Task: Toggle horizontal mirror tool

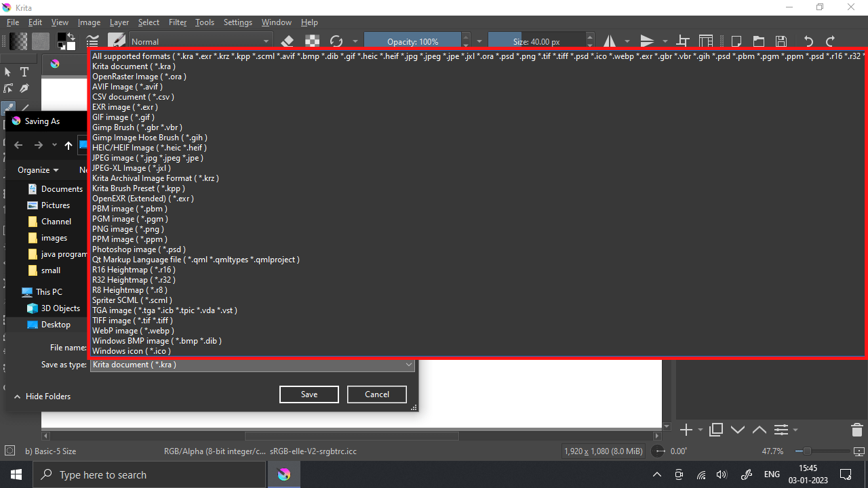Action: [x=609, y=41]
